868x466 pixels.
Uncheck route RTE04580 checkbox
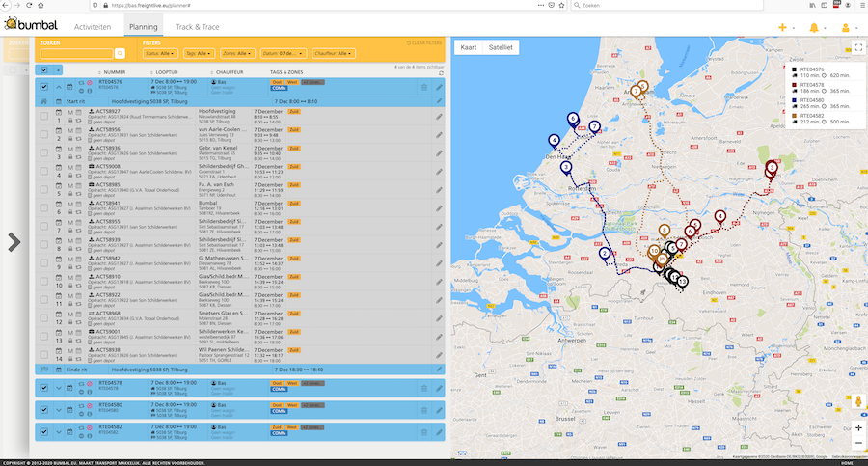point(44,410)
